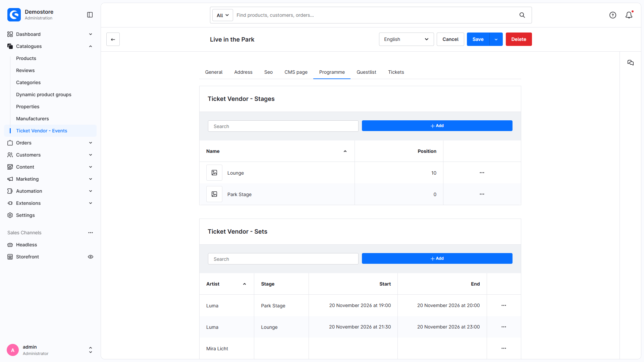Click the Stages search field

(x=283, y=126)
